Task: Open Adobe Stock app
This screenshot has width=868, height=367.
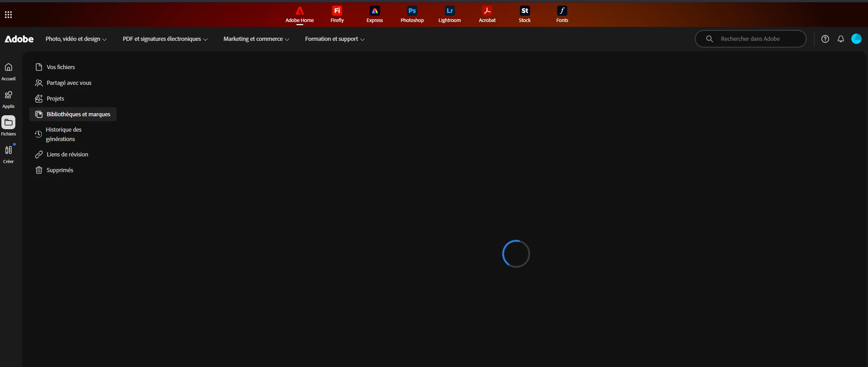Action: (525, 15)
